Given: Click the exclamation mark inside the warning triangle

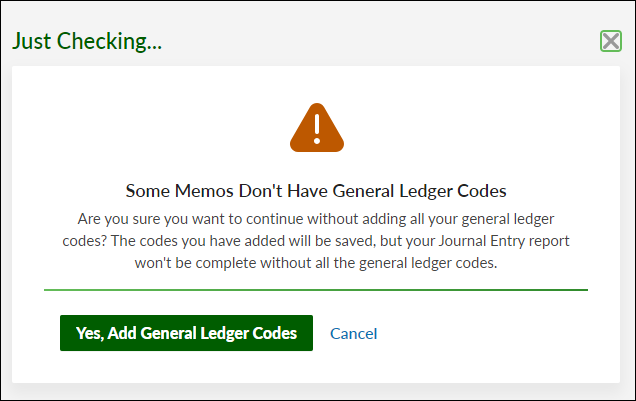Looking at the screenshot, I should tap(317, 129).
